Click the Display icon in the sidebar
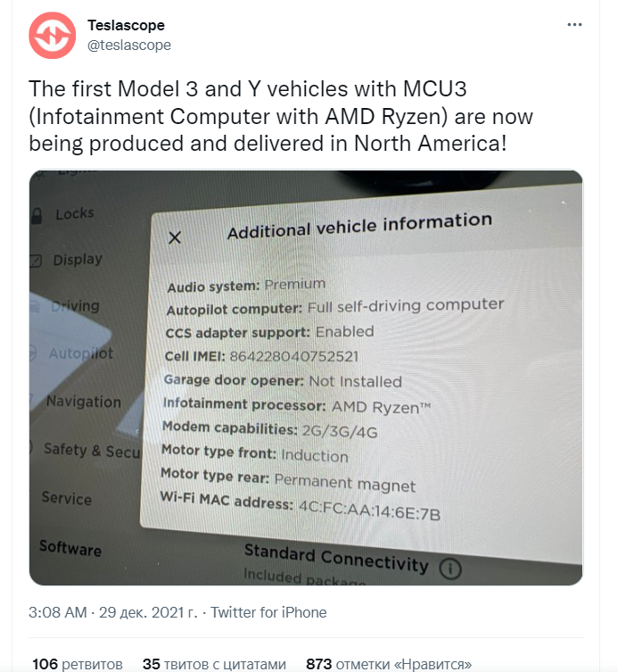618x672 pixels. pyautogui.click(x=37, y=261)
